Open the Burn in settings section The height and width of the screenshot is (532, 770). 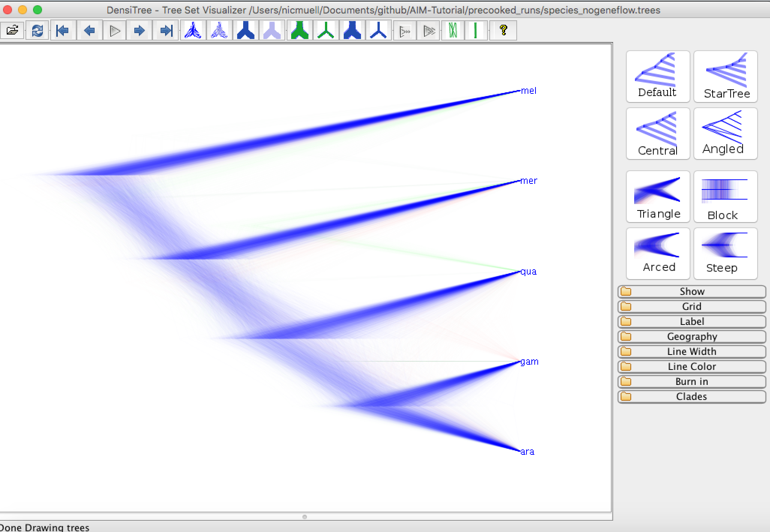point(692,382)
